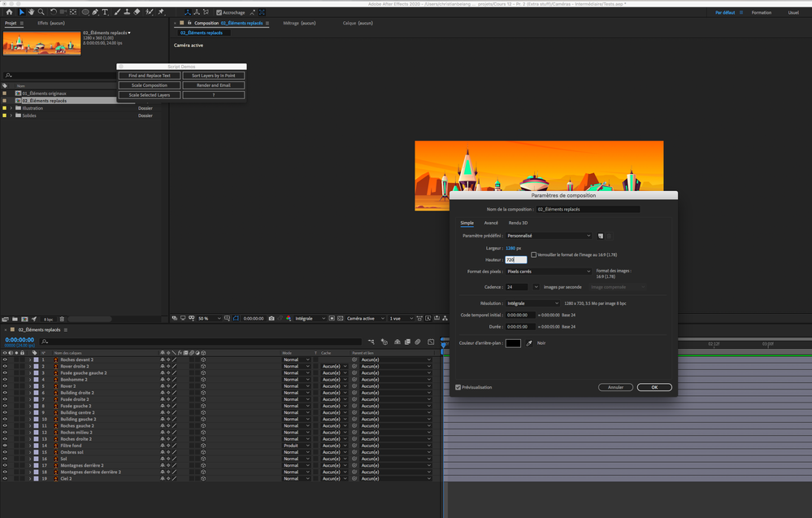Click the save preset icon beside Personnalisé

(600, 236)
